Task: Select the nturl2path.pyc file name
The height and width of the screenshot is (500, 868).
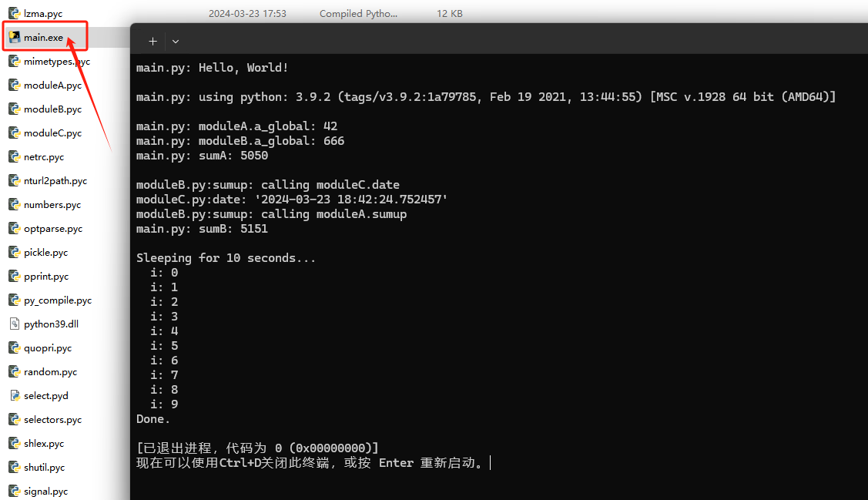Action: tap(55, 180)
